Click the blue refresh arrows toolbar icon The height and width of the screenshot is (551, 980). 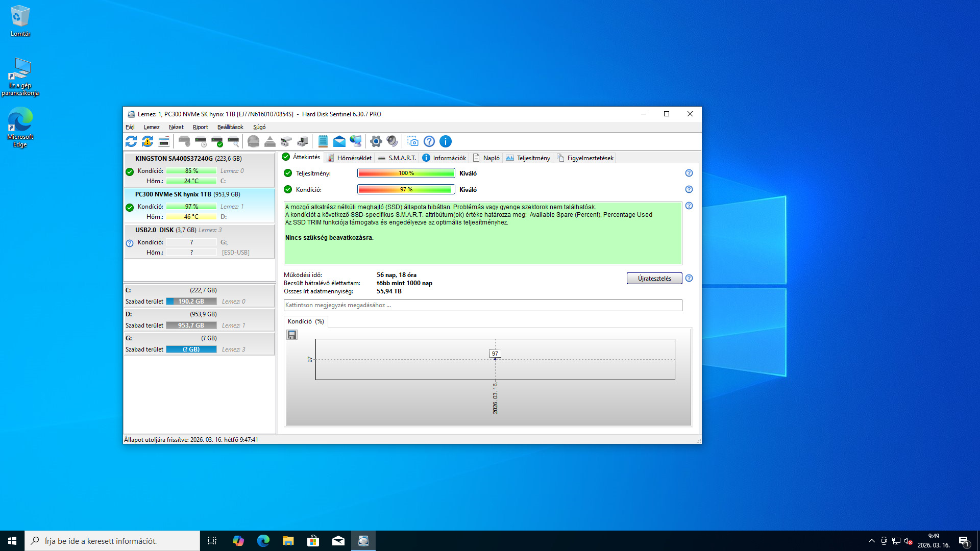point(131,141)
